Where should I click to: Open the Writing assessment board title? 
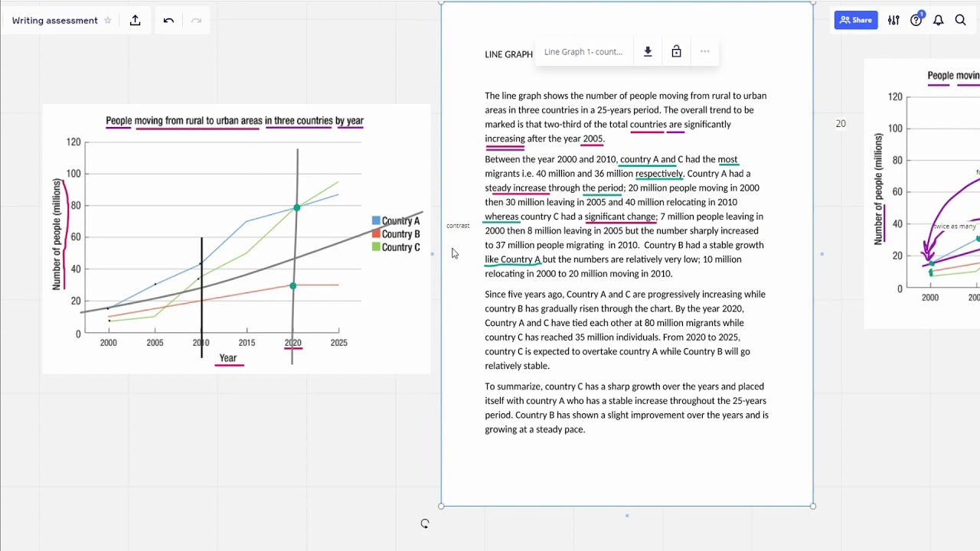click(x=55, y=21)
